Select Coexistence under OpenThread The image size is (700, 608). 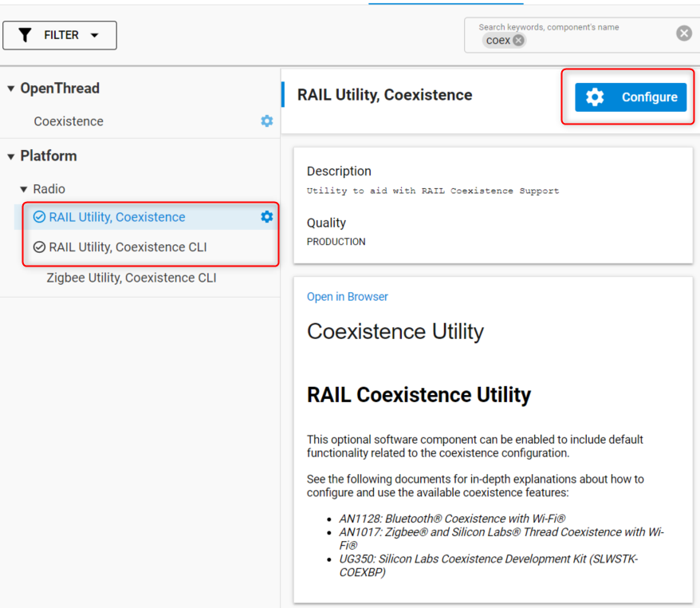click(x=69, y=121)
